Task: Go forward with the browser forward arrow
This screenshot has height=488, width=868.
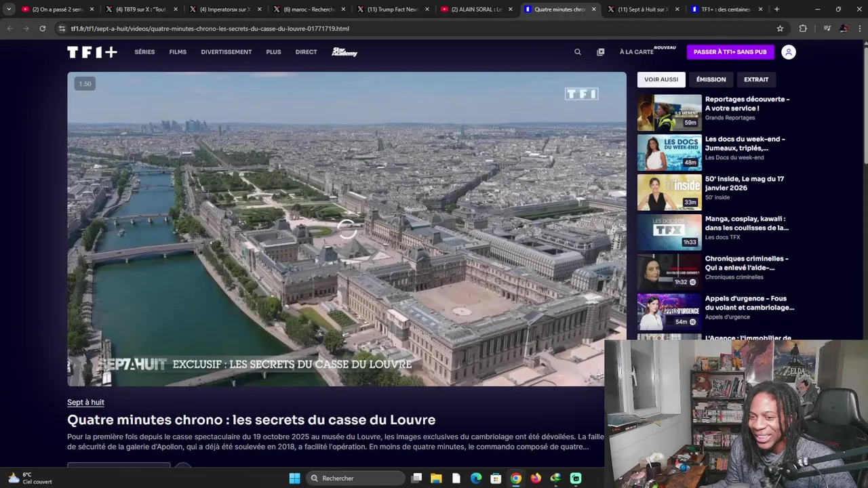Action: click(x=26, y=28)
